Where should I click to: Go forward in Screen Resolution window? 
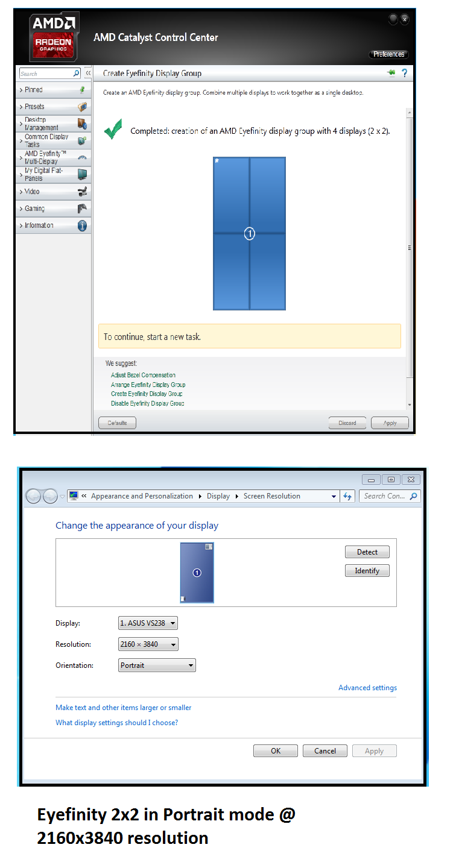[x=50, y=496]
